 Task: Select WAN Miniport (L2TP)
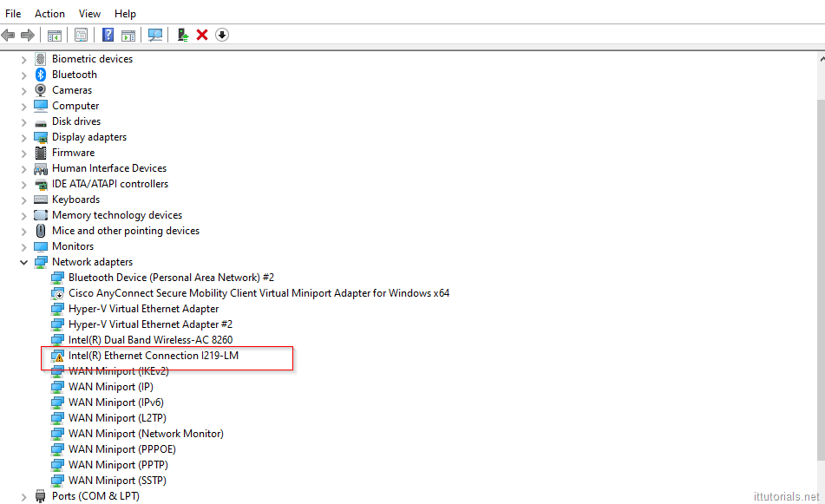[x=117, y=418]
